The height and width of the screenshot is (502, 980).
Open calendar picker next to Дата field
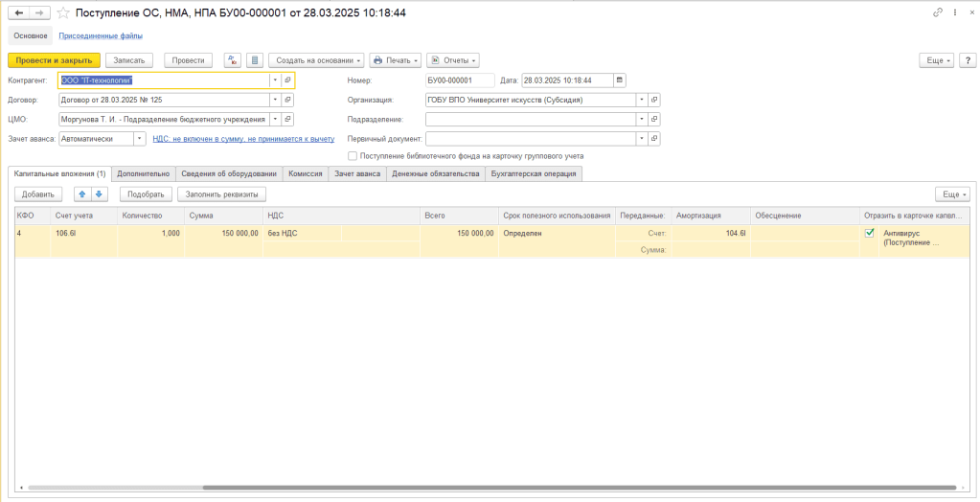(620, 80)
